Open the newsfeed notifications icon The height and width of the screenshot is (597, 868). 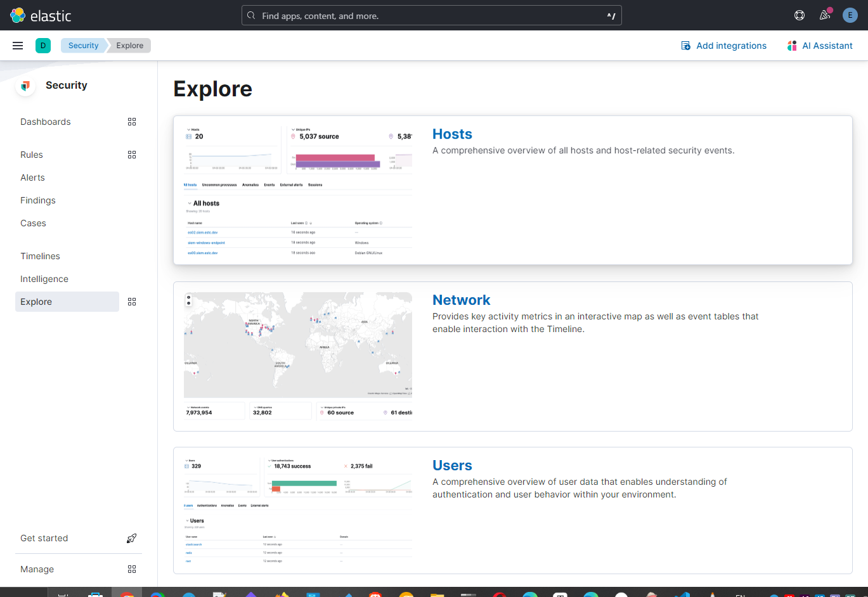pos(824,15)
